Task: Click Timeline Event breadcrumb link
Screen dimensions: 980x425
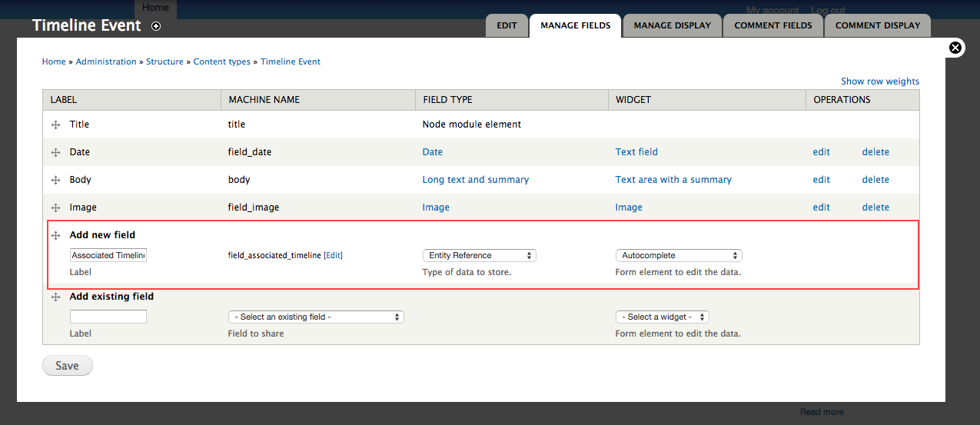Action: (x=291, y=61)
